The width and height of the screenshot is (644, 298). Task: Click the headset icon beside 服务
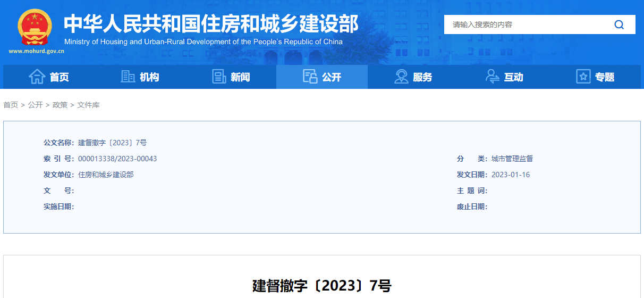coord(401,77)
